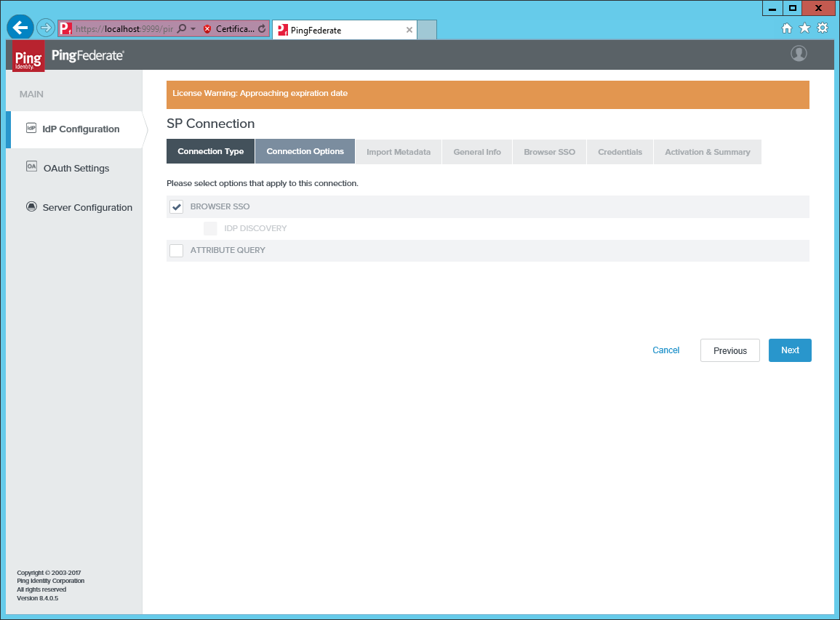840x620 pixels.
Task: Click the search magnifier in address bar
Action: (182, 28)
